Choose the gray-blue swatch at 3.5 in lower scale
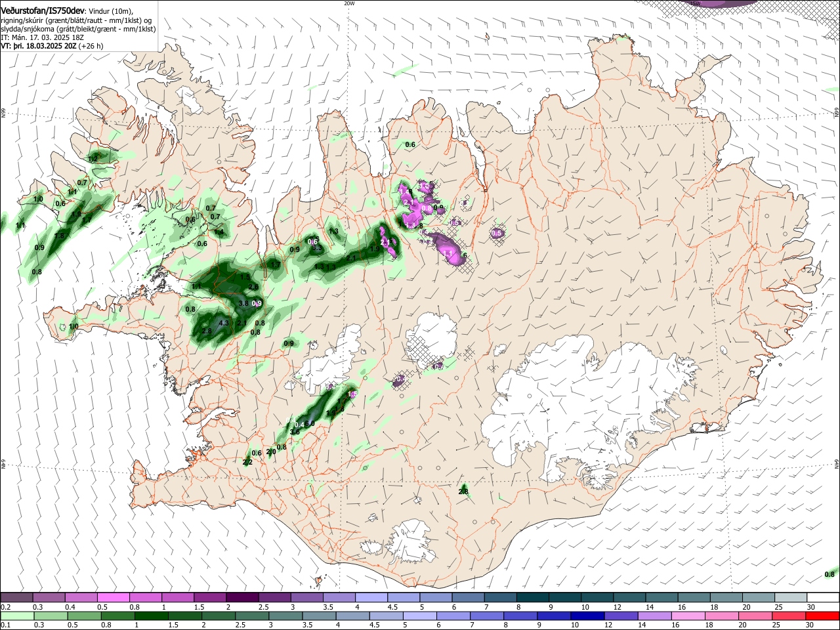The height and width of the screenshot is (630, 840). [x=320, y=616]
